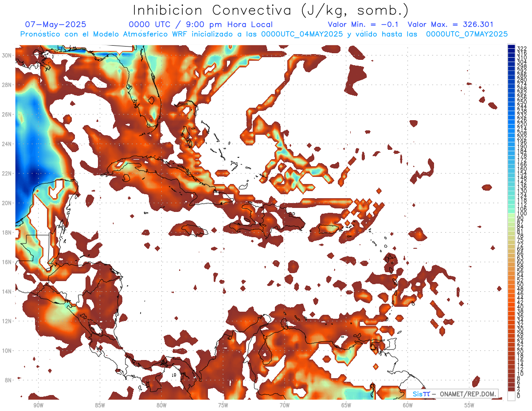Click the 'Valor Min. = -0.1' readout
Viewport: 532px width, 411px height.
[x=363, y=24]
